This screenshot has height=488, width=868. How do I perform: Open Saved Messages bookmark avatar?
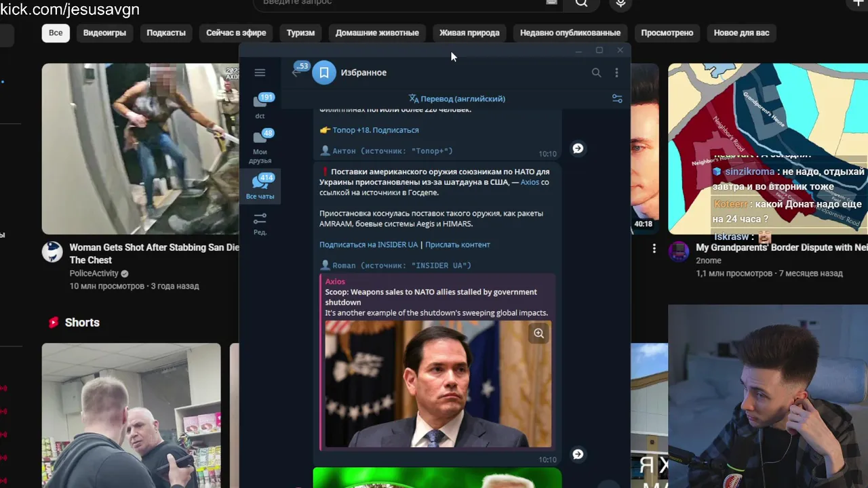324,73
